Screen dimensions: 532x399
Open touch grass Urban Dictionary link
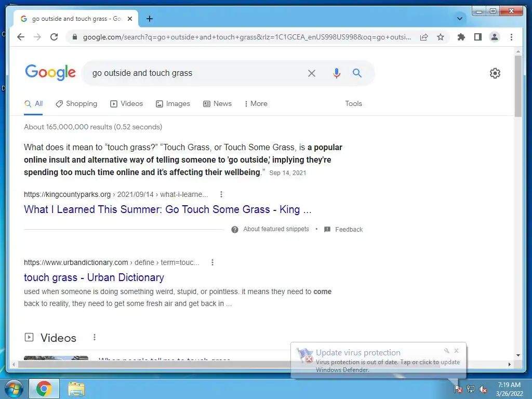click(94, 277)
